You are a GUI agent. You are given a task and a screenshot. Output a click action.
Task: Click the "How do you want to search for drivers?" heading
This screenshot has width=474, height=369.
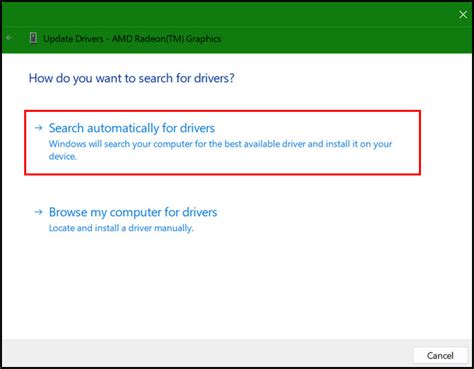point(131,79)
